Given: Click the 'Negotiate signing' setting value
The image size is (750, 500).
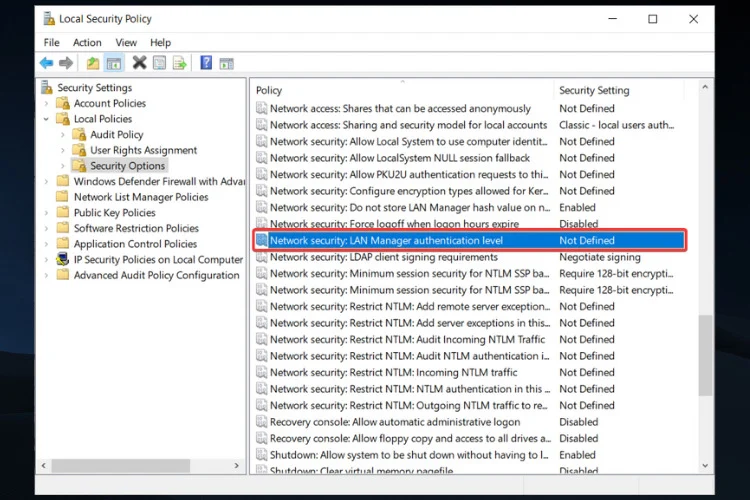Looking at the screenshot, I should (x=599, y=257).
